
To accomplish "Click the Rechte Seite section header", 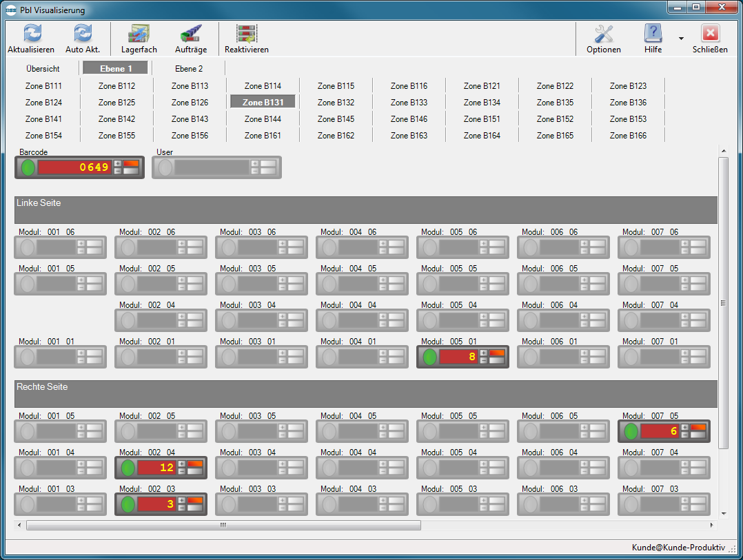I will (x=366, y=394).
